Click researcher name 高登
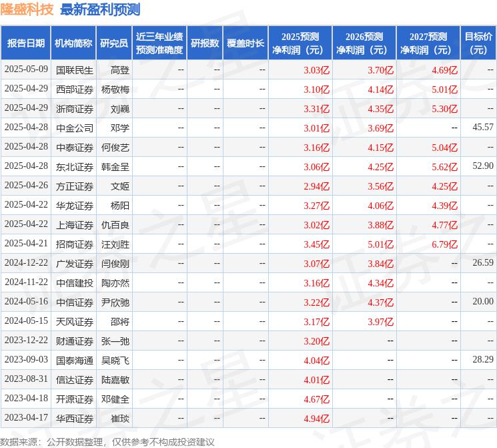497x448 pixels. coord(120,70)
